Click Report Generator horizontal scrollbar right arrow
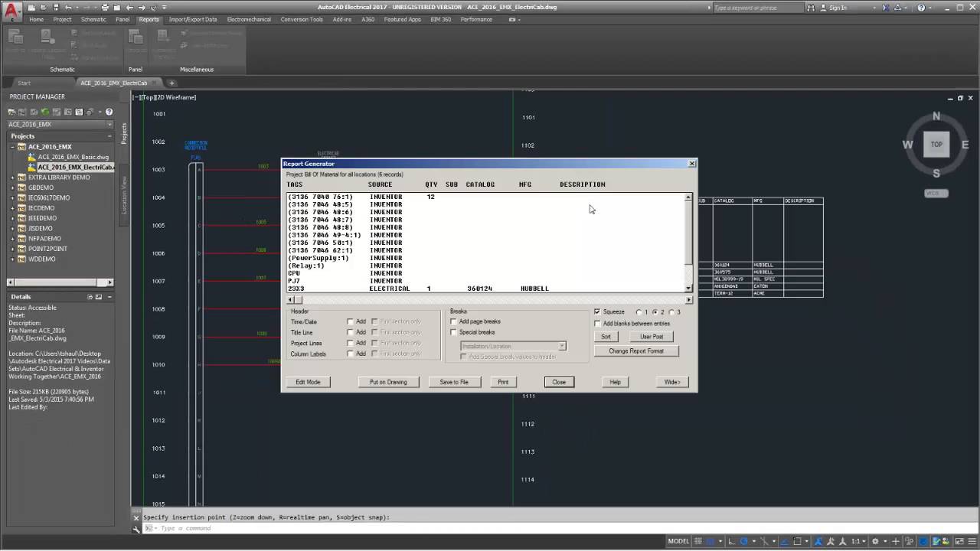Screen dimensions: 980x551 tap(689, 299)
